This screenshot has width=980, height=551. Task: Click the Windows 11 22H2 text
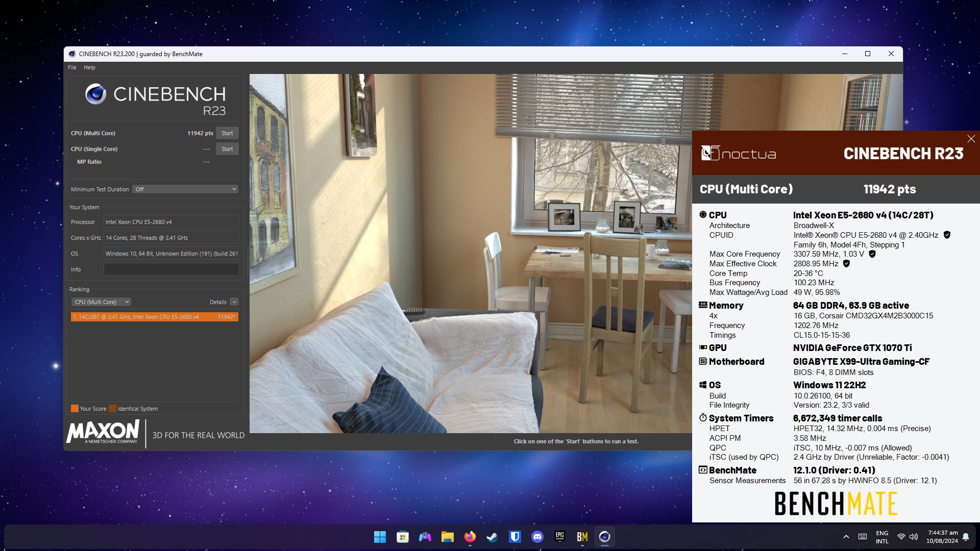tap(829, 385)
